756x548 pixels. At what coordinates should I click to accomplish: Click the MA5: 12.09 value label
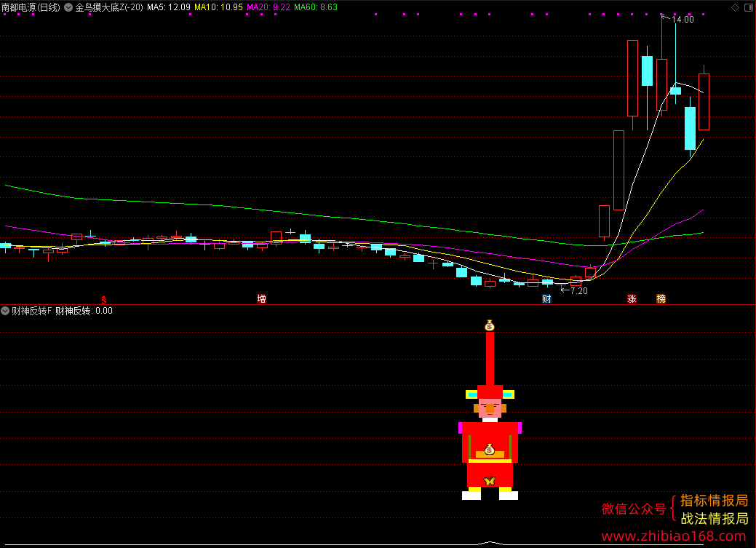[169, 7]
